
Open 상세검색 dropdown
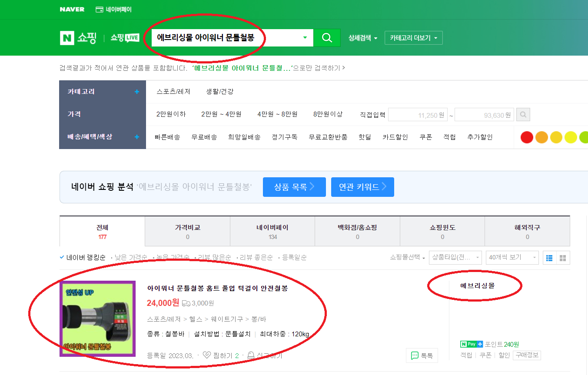pos(363,38)
